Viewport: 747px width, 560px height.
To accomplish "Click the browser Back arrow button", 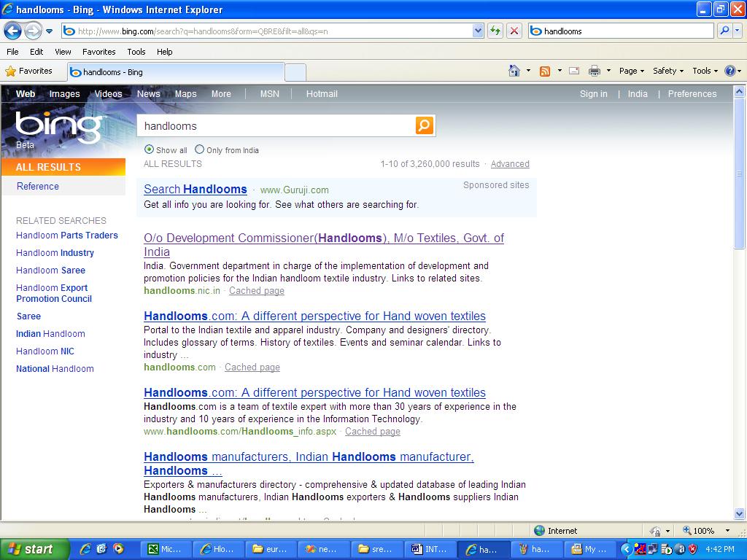I will pyautogui.click(x=12, y=31).
